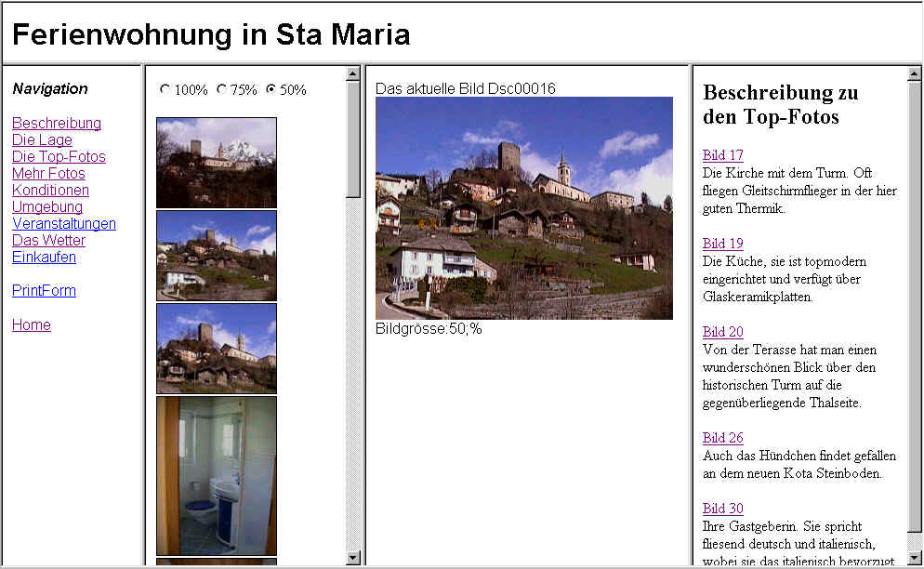Go to Die Top-Fotos page

tap(59, 156)
